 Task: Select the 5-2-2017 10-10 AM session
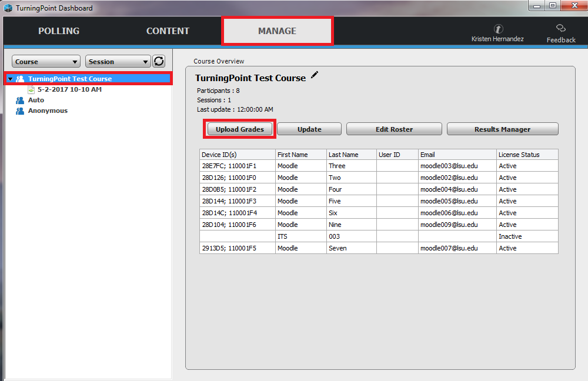tap(69, 89)
